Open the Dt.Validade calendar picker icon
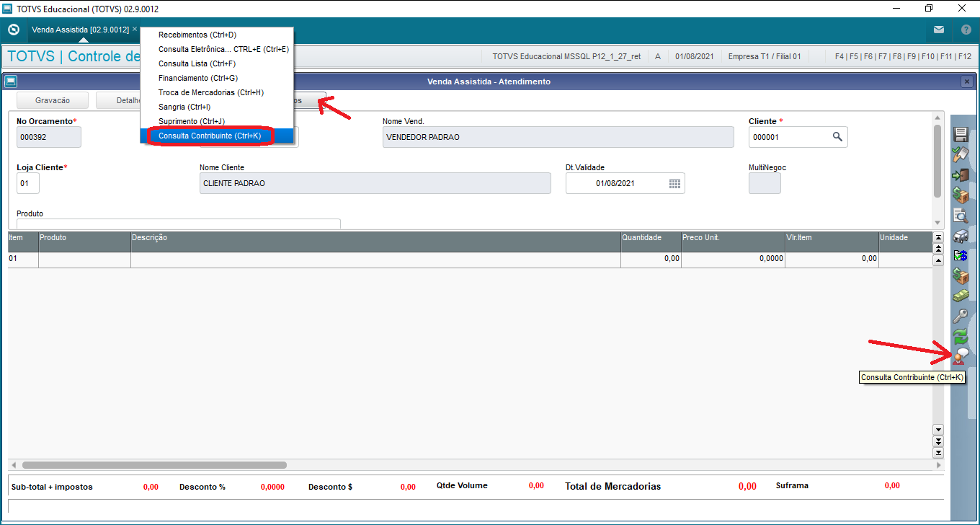Image resolution: width=980 pixels, height=525 pixels. [674, 183]
